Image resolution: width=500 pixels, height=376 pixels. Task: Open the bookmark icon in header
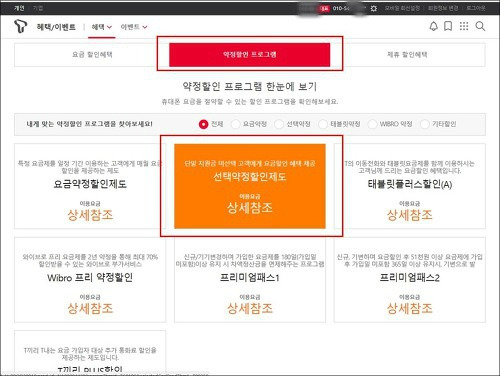(448, 26)
